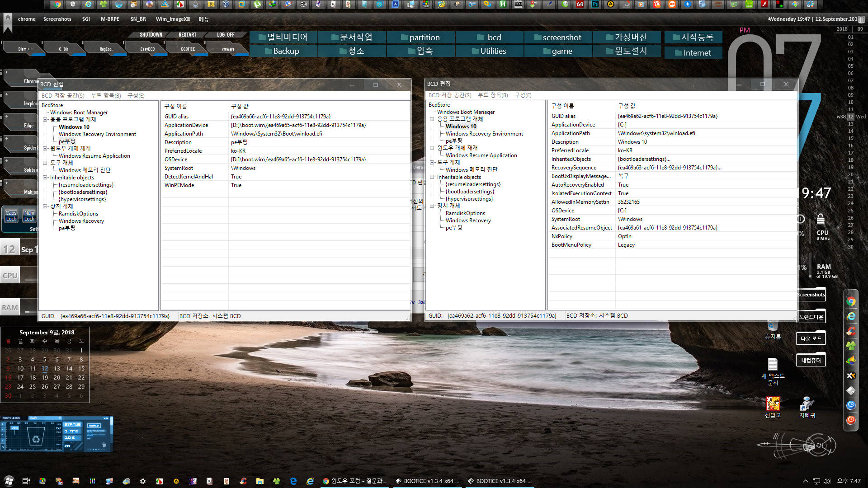Click the LOG OFF button
The image size is (868, 488).
[x=226, y=35]
